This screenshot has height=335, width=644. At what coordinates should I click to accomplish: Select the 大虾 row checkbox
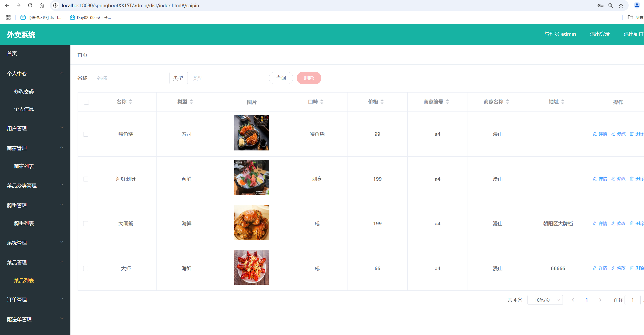click(86, 268)
